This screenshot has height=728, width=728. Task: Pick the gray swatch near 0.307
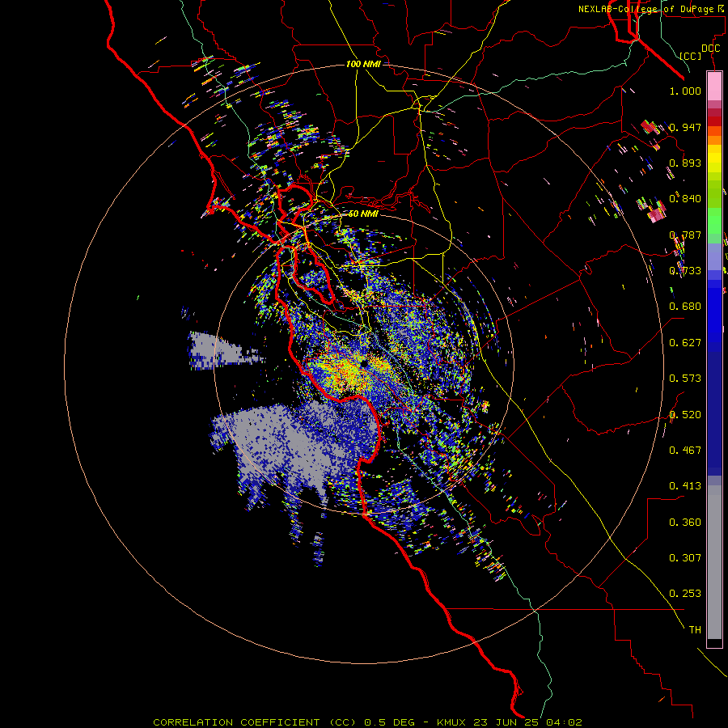click(714, 562)
